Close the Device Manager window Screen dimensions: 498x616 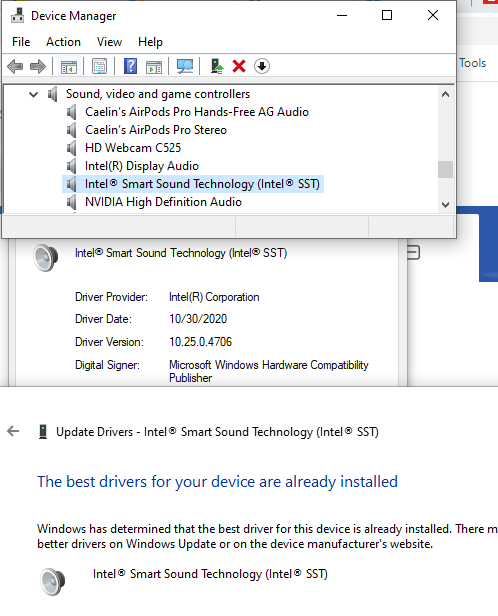point(433,15)
